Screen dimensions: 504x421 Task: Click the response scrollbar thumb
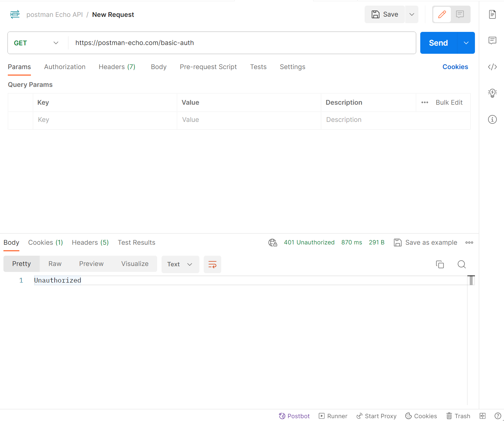(x=471, y=280)
